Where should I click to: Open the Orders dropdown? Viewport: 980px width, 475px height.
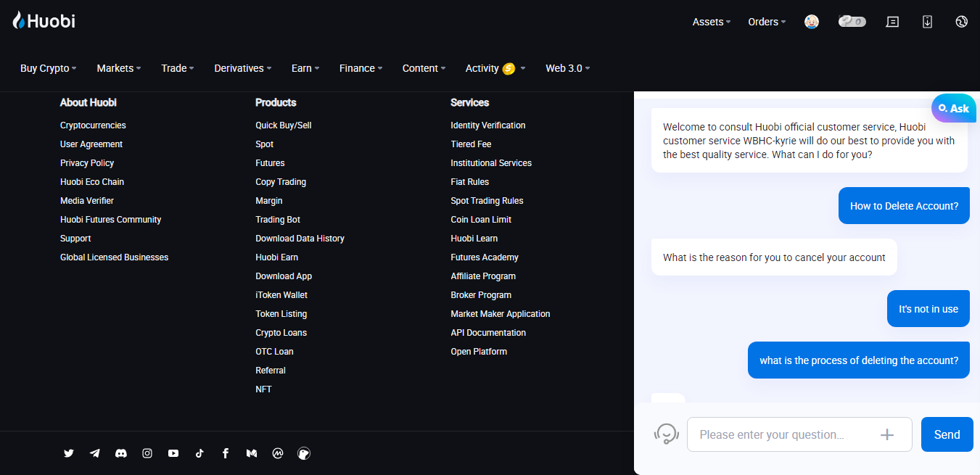(767, 22)
